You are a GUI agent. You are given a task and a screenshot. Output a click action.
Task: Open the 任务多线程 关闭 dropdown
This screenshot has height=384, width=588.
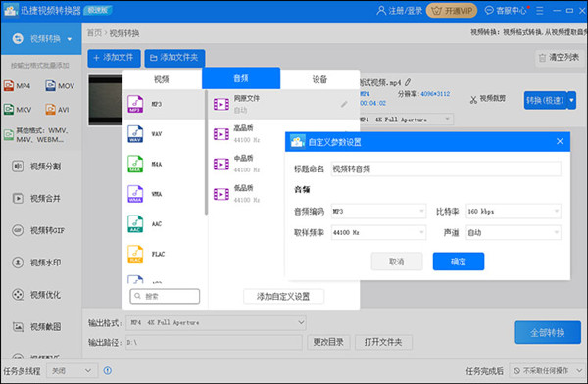tap(72, 371)
